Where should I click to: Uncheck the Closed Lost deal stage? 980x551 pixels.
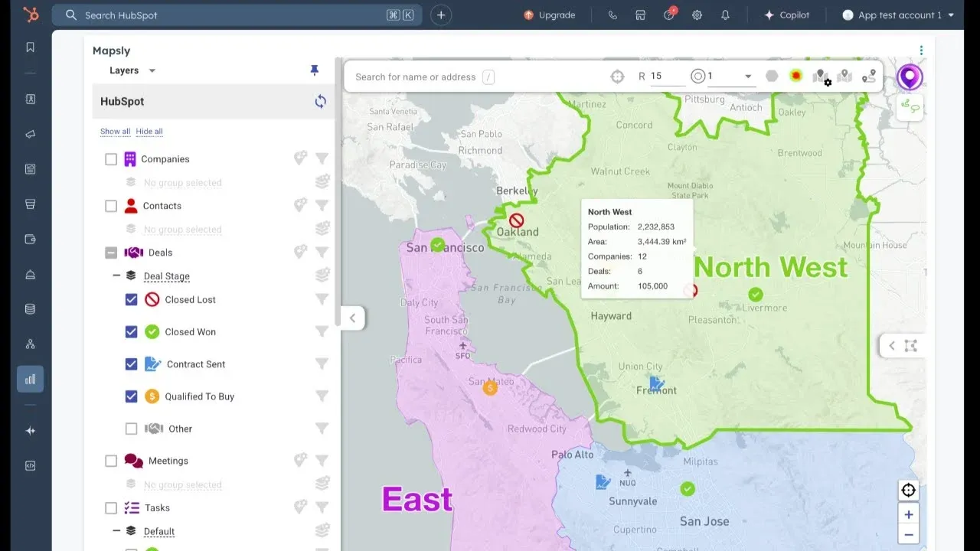tap(131, 299)
